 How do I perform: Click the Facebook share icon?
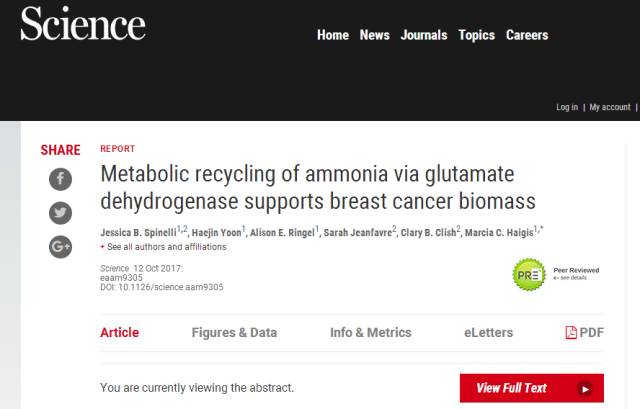61,179
